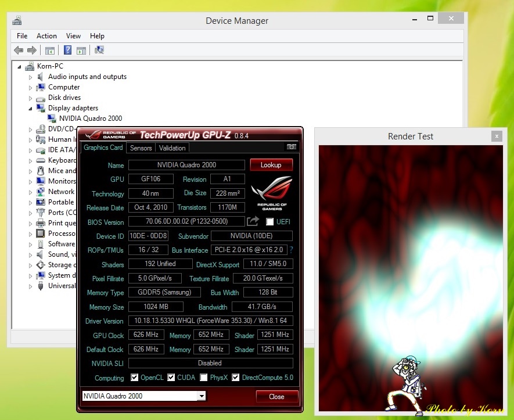Click the GPU-Z screenshot camera icon
This screenshot has height=420, width=514.
(291, 147)
